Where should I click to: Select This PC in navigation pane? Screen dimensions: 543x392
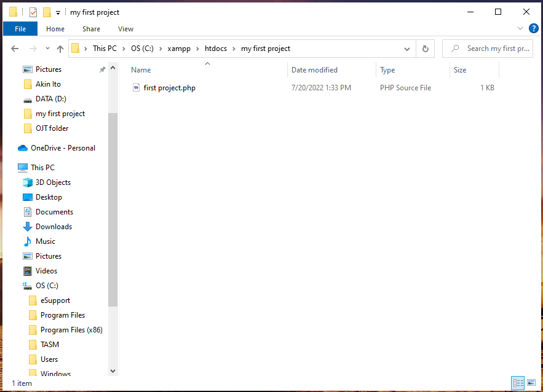point(42,168)
